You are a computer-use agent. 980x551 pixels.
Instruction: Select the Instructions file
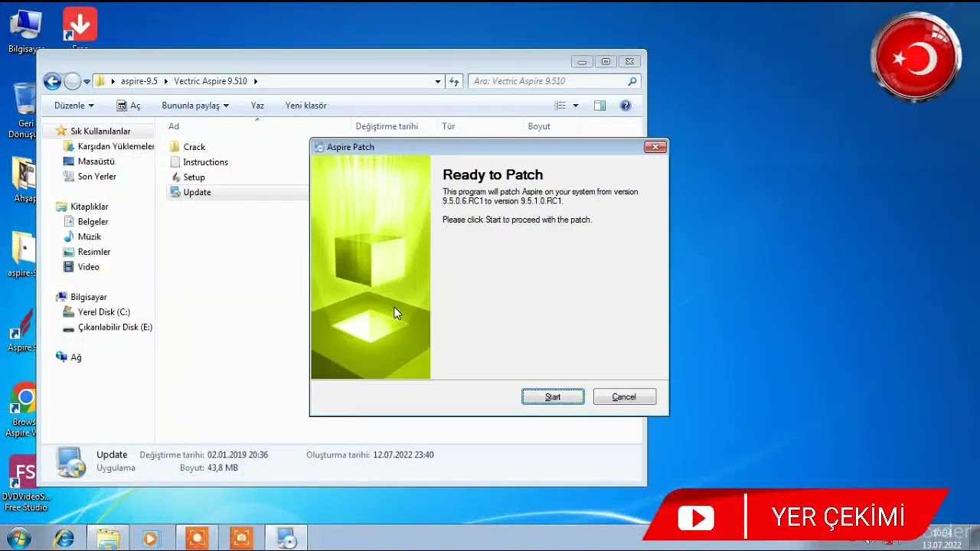pyautogui.click(x=205, y=162)
